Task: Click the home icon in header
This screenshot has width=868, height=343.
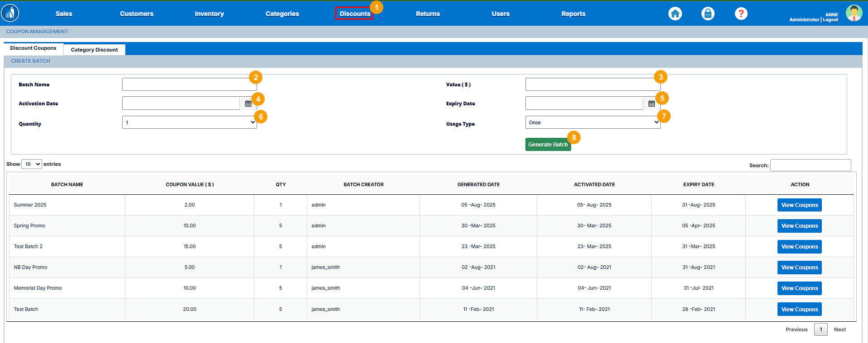Action: pos(675,14)
